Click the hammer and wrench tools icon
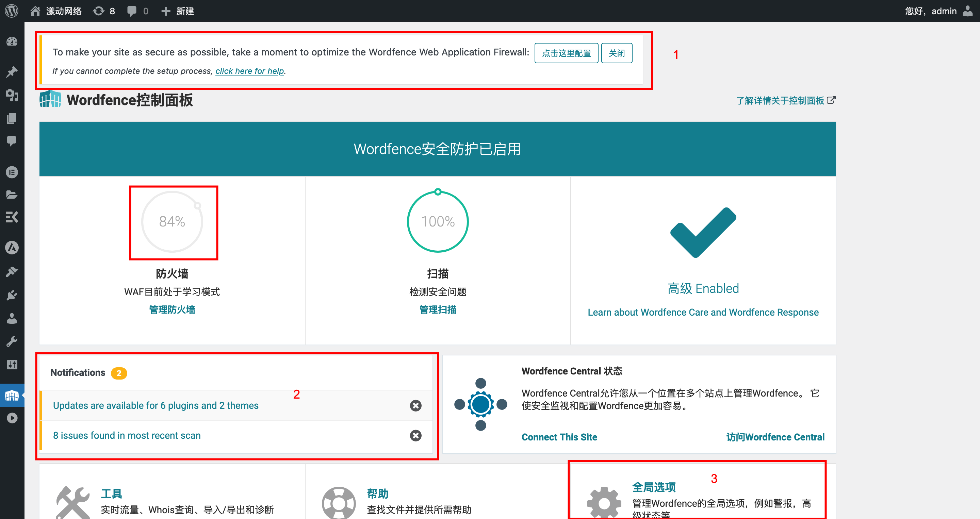The width and height of the screenshot is (980, 519). coord(72,503)
